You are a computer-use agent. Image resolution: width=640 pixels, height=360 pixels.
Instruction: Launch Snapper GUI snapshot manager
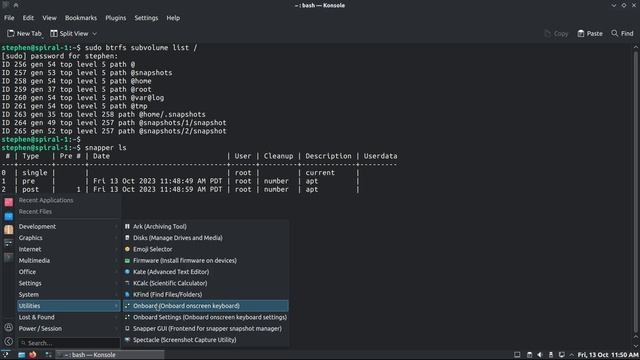[205, 329]
